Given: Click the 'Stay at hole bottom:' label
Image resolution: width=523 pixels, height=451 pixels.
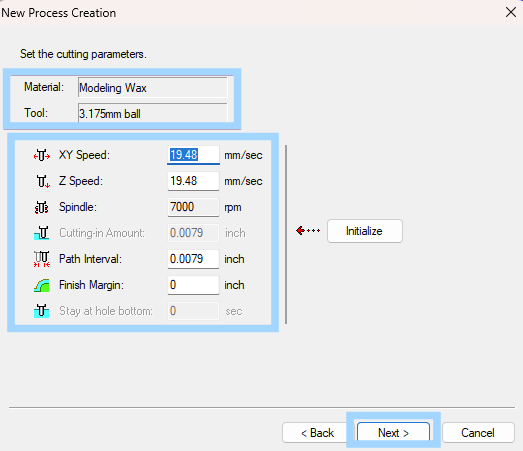Looking at the screenshot, I should tap(106, 311).
